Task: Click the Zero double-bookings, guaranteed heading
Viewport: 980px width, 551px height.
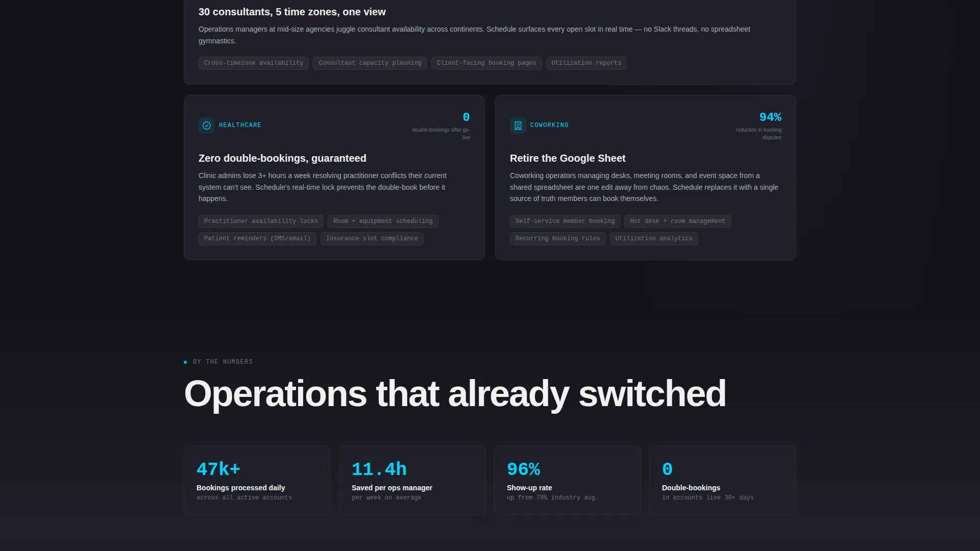Action: 282,158
